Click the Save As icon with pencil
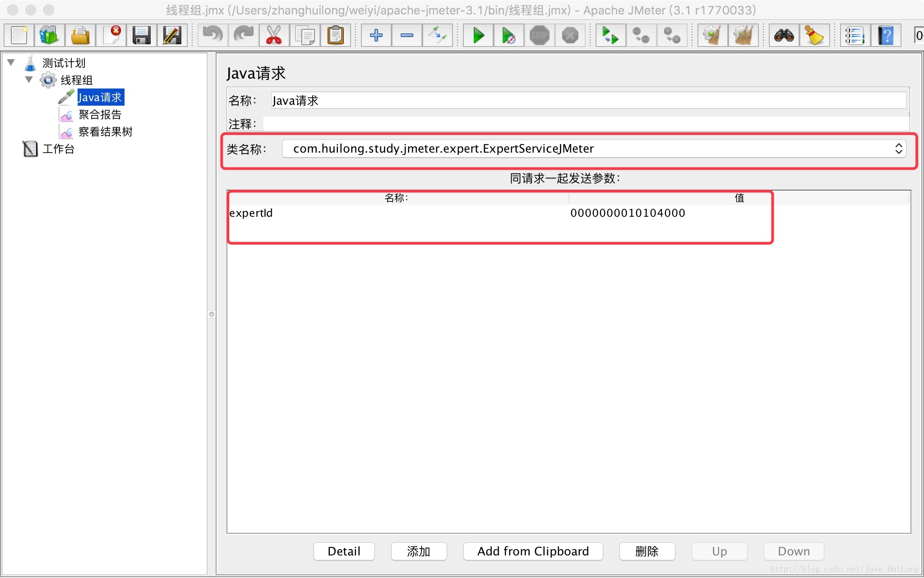The width and height of the screenshot is (924, 578). 172,35
